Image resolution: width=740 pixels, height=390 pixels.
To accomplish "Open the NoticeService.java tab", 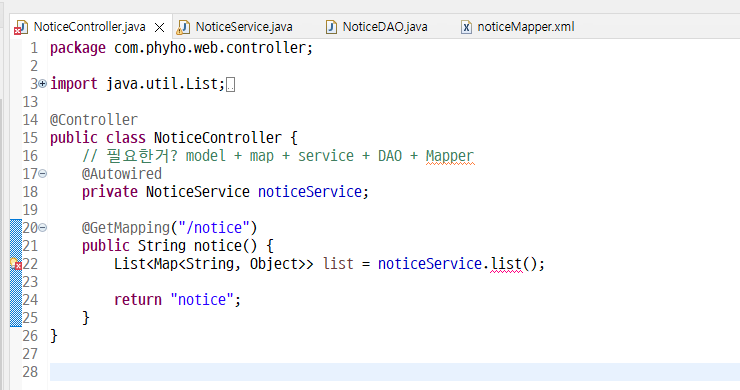I will (244, 27).
